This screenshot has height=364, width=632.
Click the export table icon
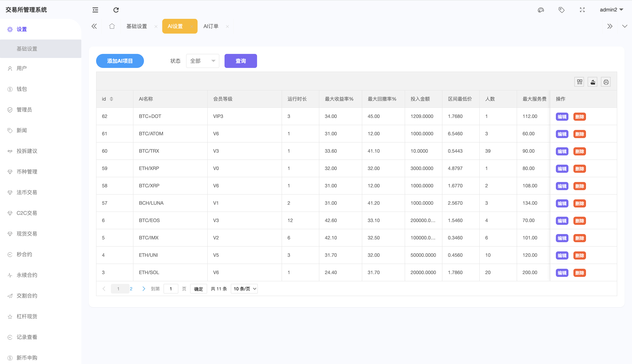click(593, 82)
